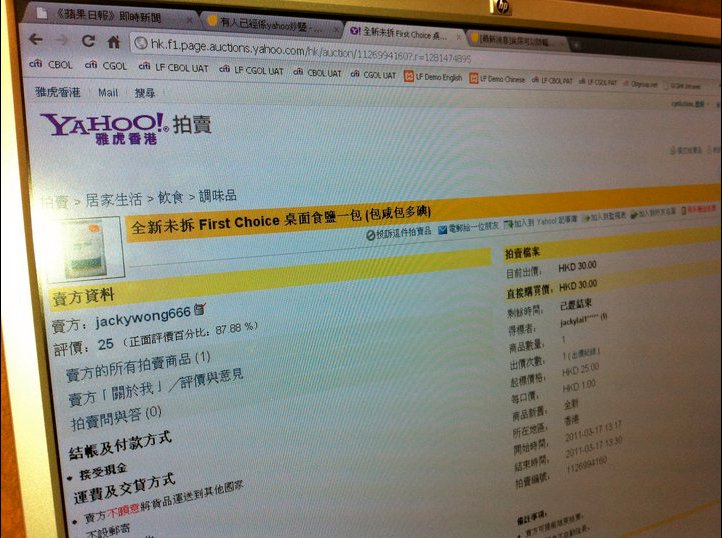Open 賣方的所有拍賣商品 (1) link
This screenshot has width=722, height=538.
[138, 366]
